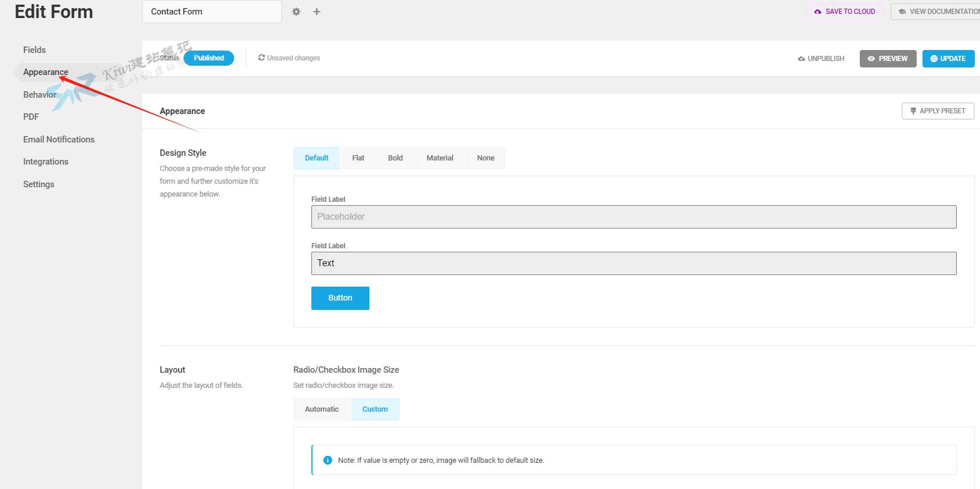Select the Material design style
Viewport: 980px width, 489px height.
(x=440, y=158)
